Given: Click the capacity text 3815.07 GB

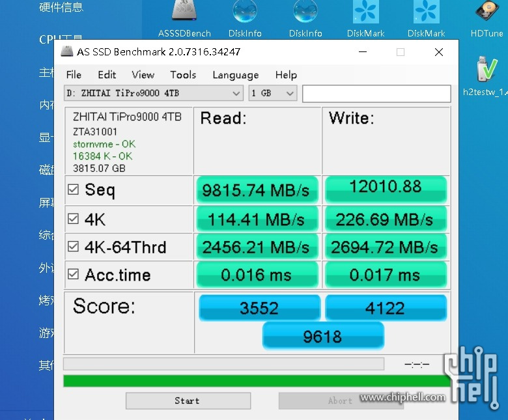Looking at the screenshot, I should (99, 169).
